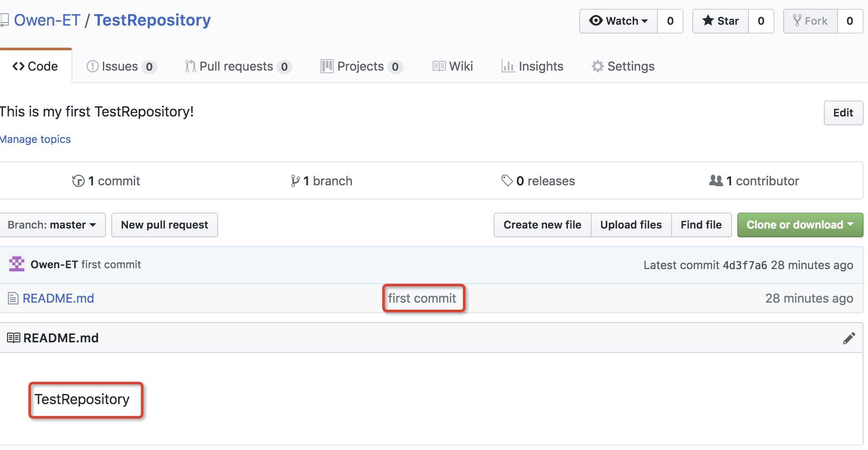868x450 pixels.
Task: Click the fork icon in Fork button
Action: tap(797, 21)
